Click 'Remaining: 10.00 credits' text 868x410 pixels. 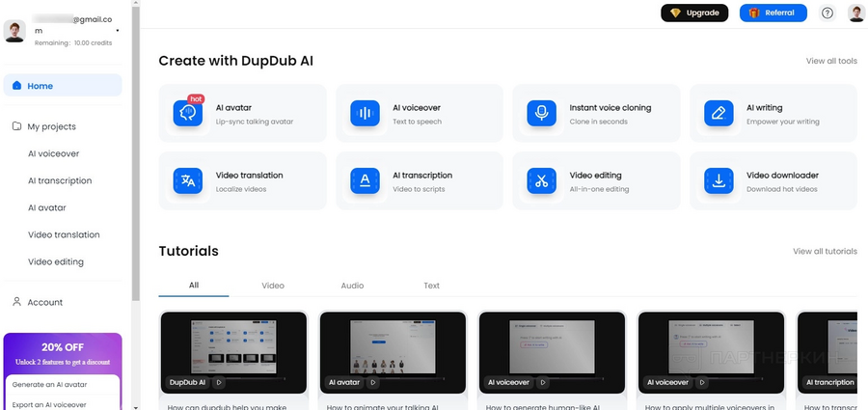point(73,42)
